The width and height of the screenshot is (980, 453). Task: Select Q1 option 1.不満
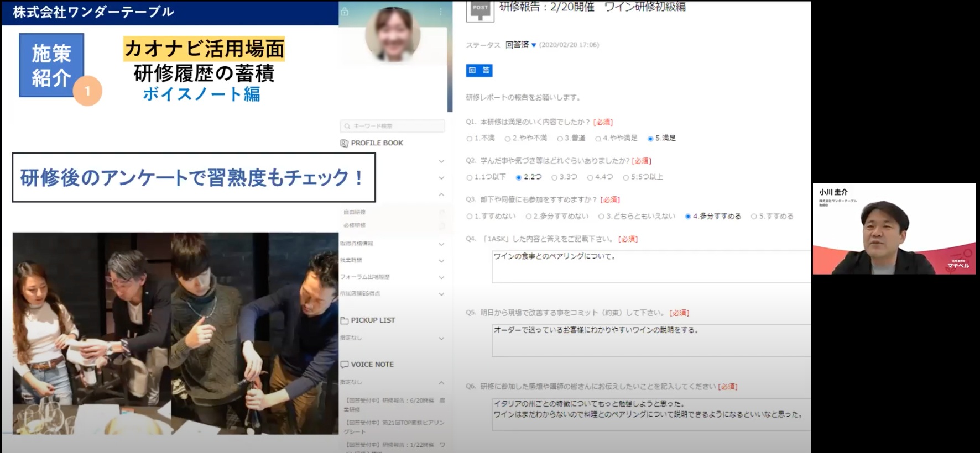[470, 139]
